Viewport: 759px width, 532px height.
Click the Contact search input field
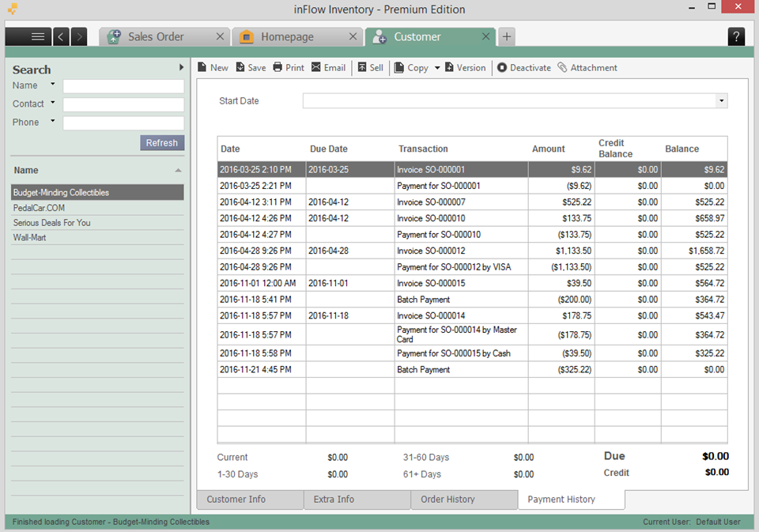tap(123, 104)
